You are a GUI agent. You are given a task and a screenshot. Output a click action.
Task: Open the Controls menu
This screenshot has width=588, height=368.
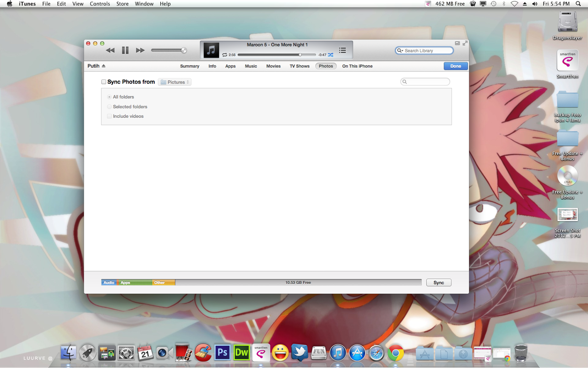(x=100, y=4)
